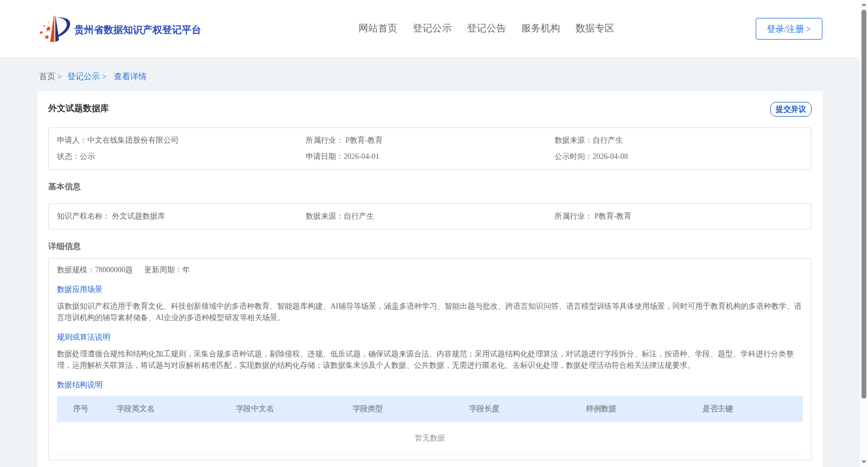The image size is (868, 467).
Task: Open the 网站首页 menu item
Action: coord(378,28)
